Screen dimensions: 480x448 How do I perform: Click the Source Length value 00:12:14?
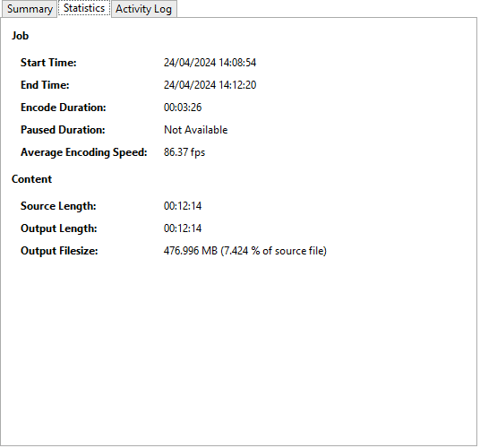[183, 206]
